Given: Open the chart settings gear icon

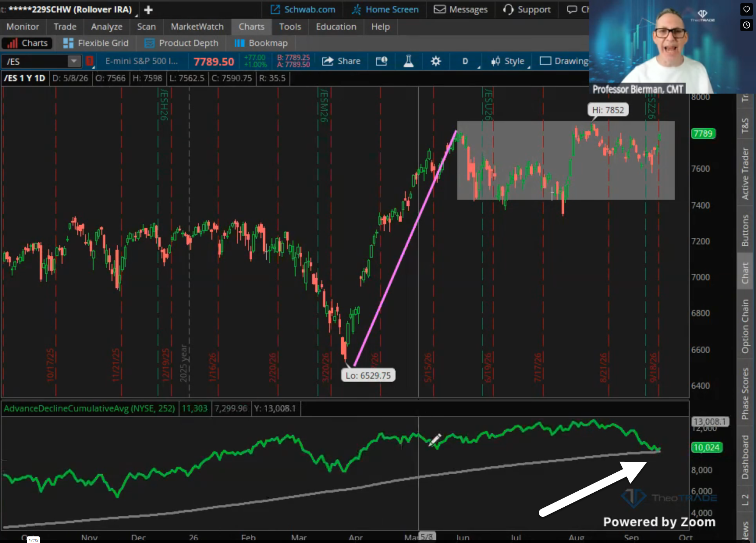Looking at the screenshot, I should coord(436,61).
